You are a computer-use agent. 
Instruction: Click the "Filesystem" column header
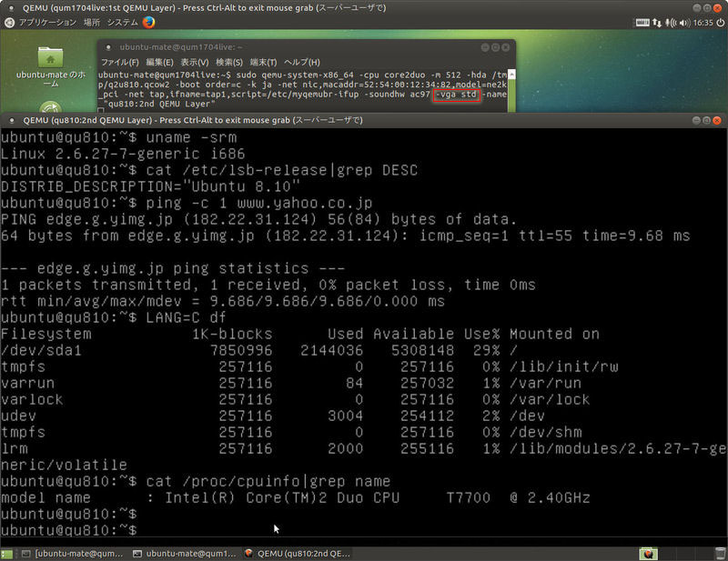(46, 334)
